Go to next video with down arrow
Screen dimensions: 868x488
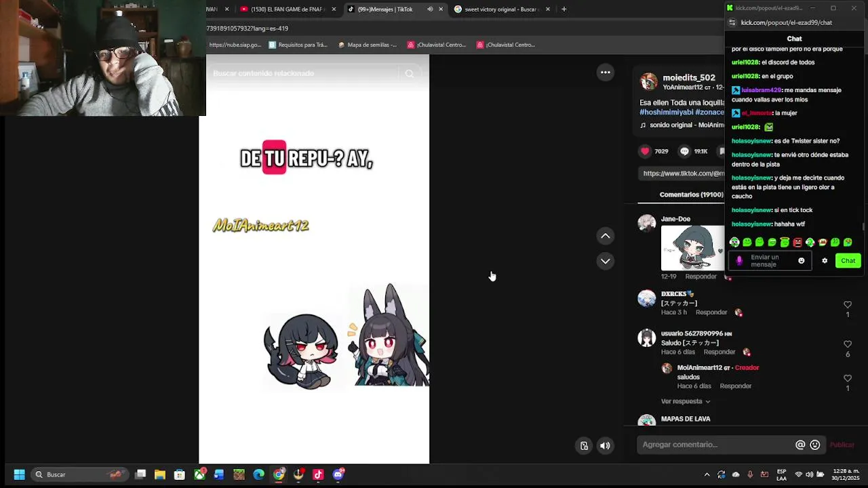606,261
